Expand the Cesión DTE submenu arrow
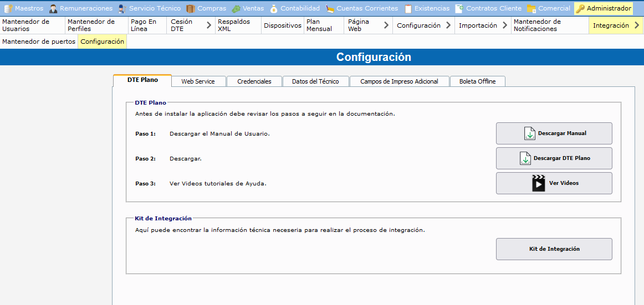Screen dimensions: 644x305 pos(208,25)
